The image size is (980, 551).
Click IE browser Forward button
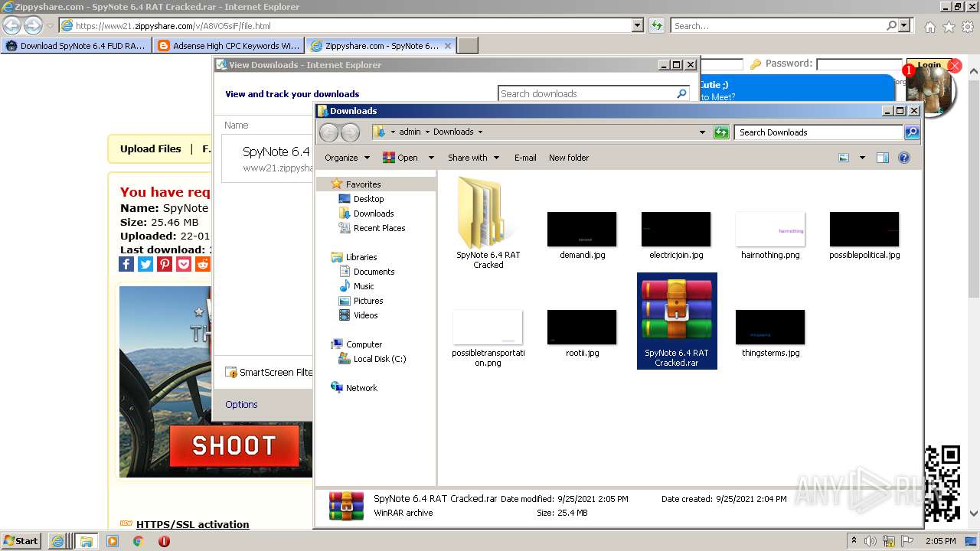[x=33, y=25]
